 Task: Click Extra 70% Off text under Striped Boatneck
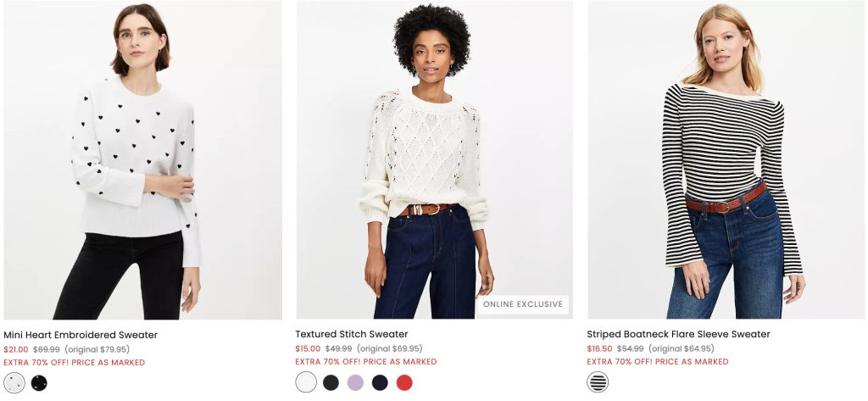pyautogui.click(x=658, y=362)
